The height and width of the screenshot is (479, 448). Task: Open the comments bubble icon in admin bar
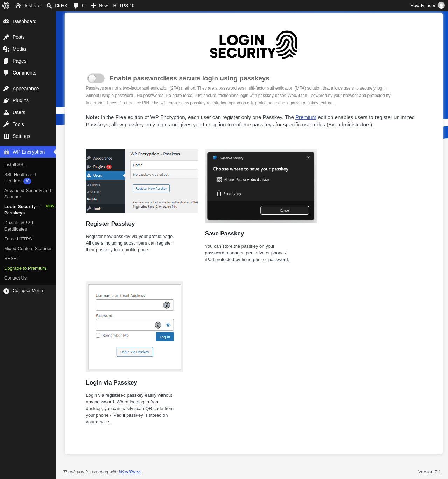click(76, 6)
